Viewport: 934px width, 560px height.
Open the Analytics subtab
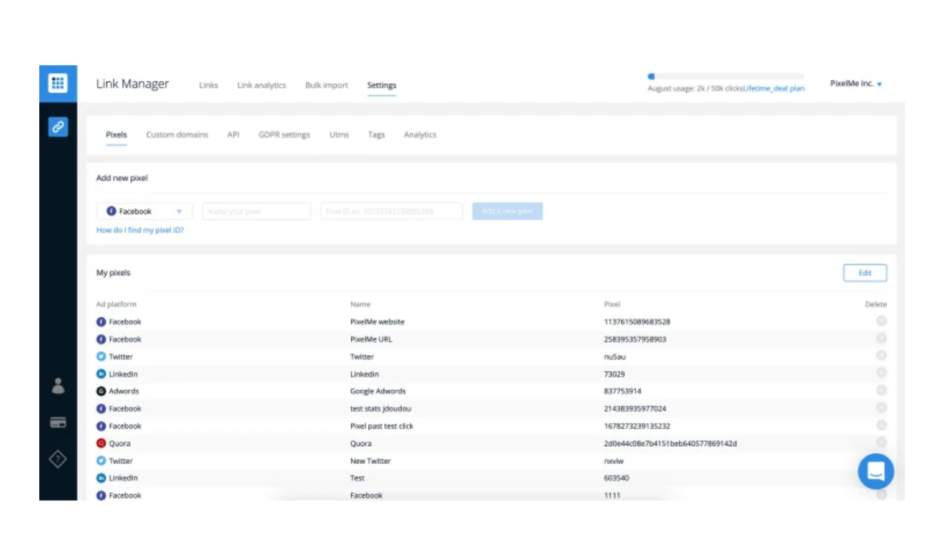420,134
